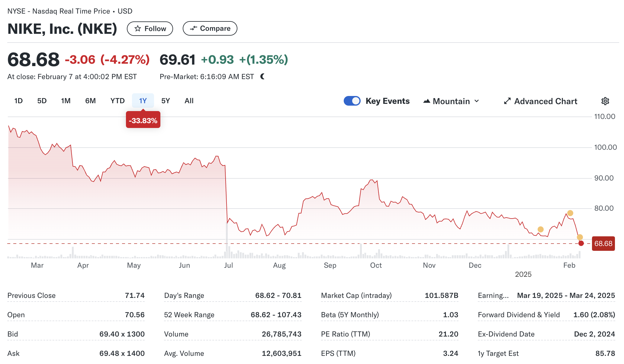Click the middle yellow key-event marker

pyautogui.click(x=540, y=229)
